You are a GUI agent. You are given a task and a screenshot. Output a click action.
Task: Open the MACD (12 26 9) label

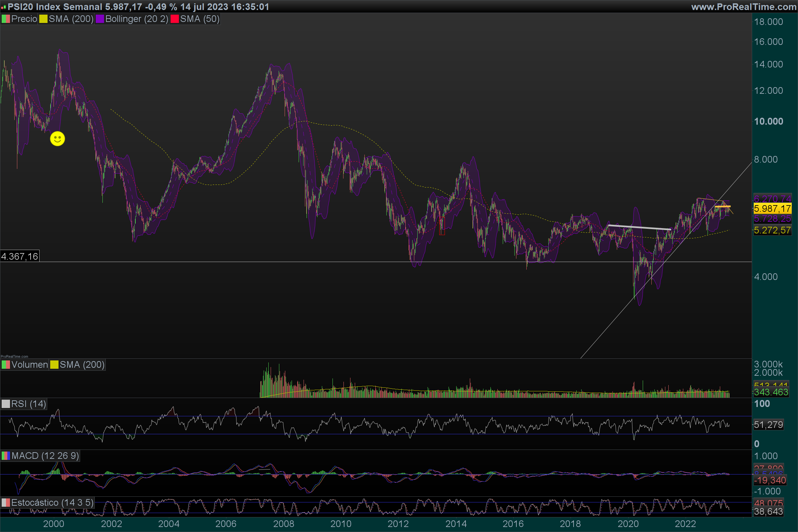point(45,456)
